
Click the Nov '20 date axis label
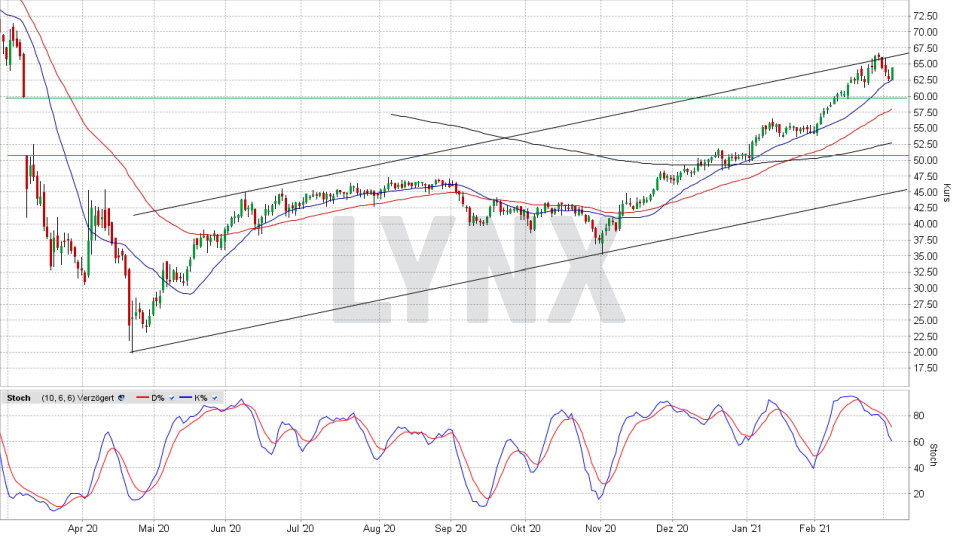(x=601, y=528)
